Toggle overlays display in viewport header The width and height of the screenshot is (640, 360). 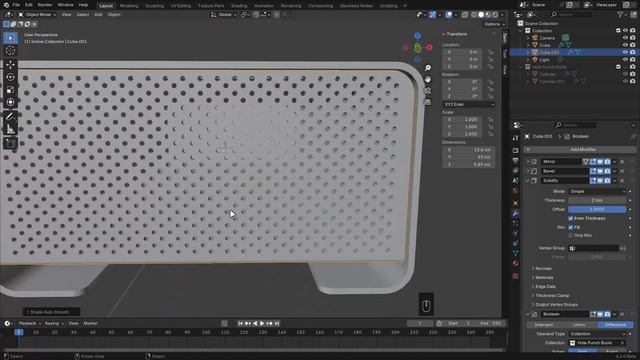tap(449, 15)
